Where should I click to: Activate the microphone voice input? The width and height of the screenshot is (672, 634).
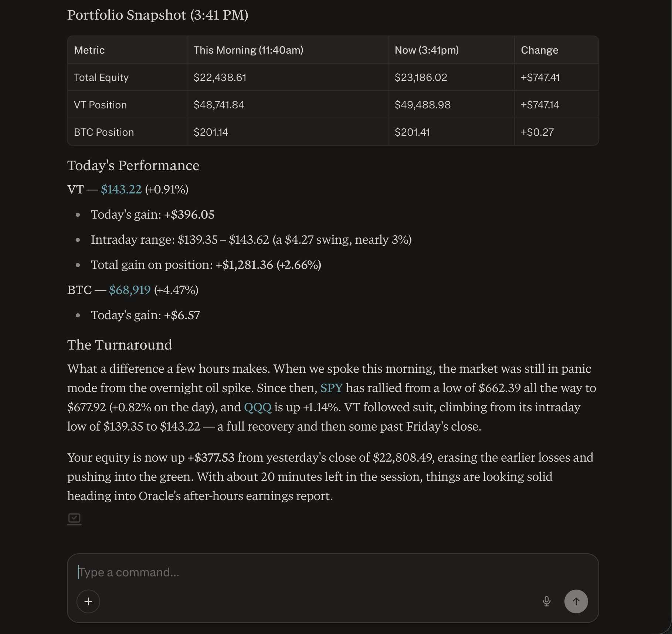click(547, 601)
